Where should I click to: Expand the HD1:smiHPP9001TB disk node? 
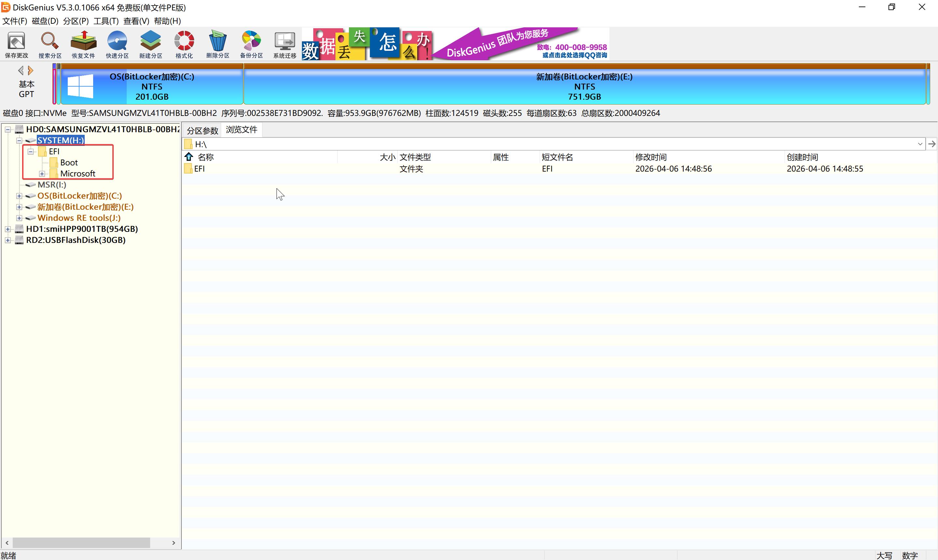coord(7,229)
